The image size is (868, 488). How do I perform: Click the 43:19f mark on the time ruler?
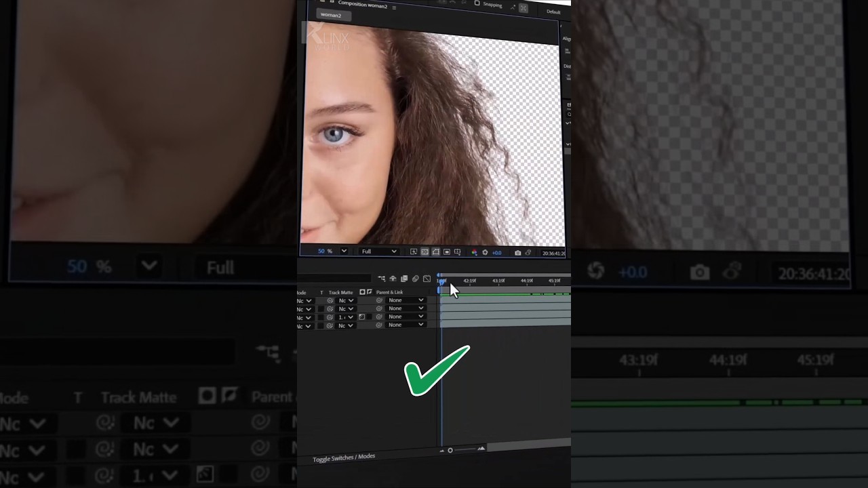[498, 281]
